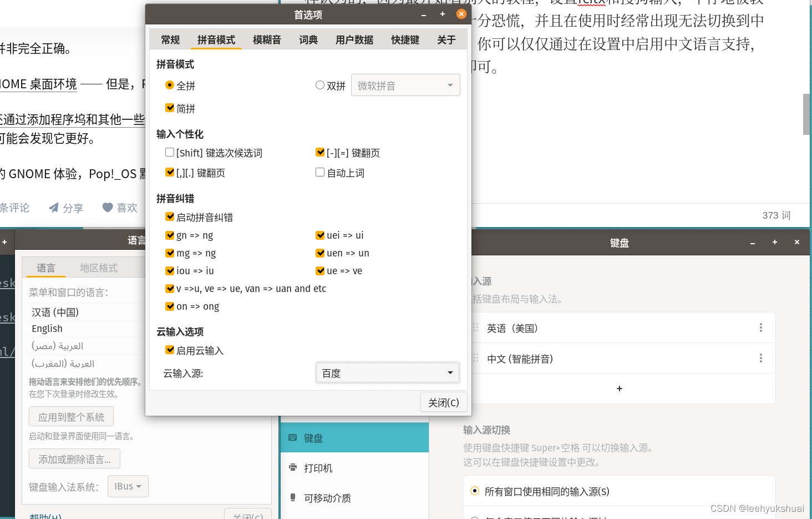Close the 键盘 settings window

coord(797,242)
